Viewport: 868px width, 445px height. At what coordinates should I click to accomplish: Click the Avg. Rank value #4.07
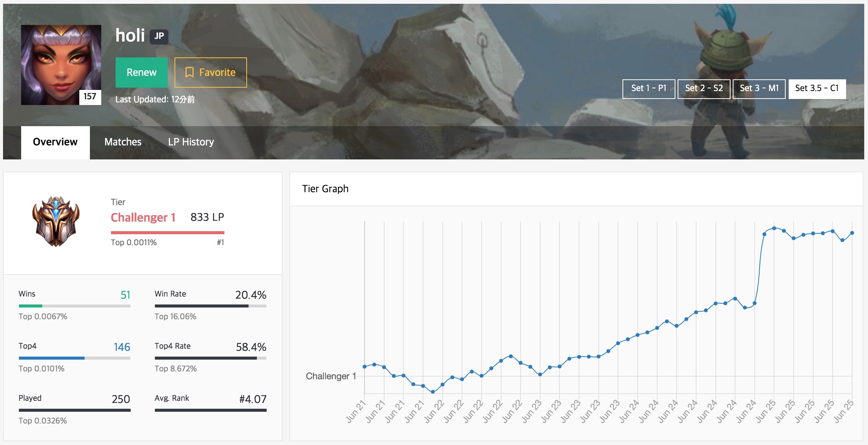253,399
